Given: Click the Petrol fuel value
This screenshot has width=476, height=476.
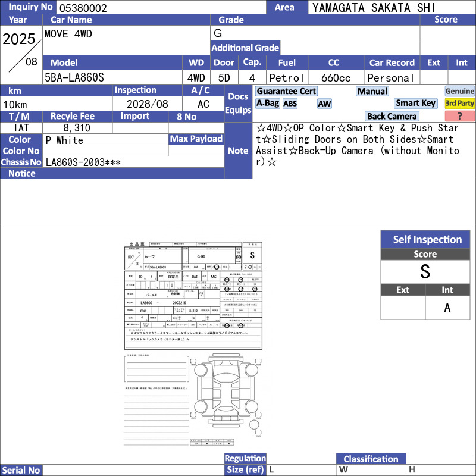Looking at the screenshot, I should pos(287,78).
